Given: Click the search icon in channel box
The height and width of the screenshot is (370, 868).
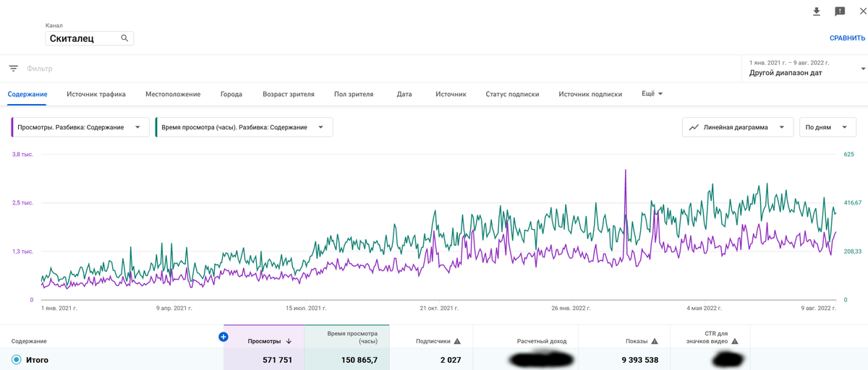Looking at the screenshot, I should [x=124, y=38].
